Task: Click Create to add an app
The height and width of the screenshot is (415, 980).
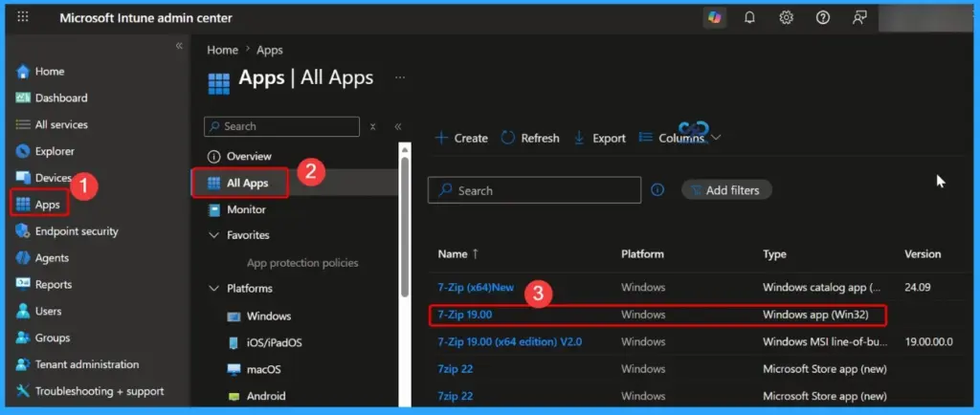Action: pyautogui.click(x=461, y=138)
